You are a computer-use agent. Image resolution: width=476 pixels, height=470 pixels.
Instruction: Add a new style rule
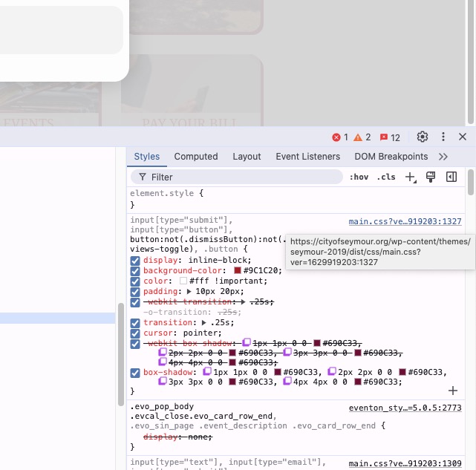click(x=411, y=177)
